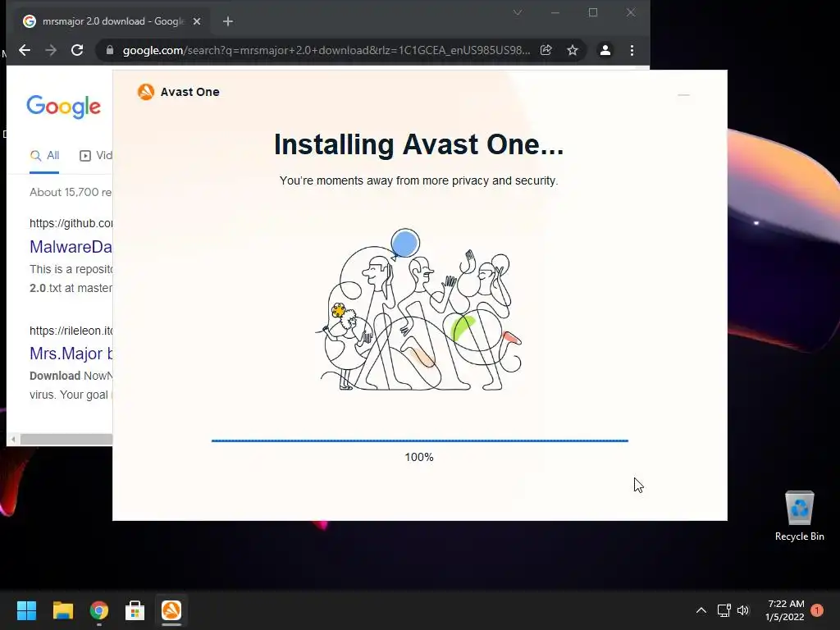Switch to the Videos search tab

(96, 156)
